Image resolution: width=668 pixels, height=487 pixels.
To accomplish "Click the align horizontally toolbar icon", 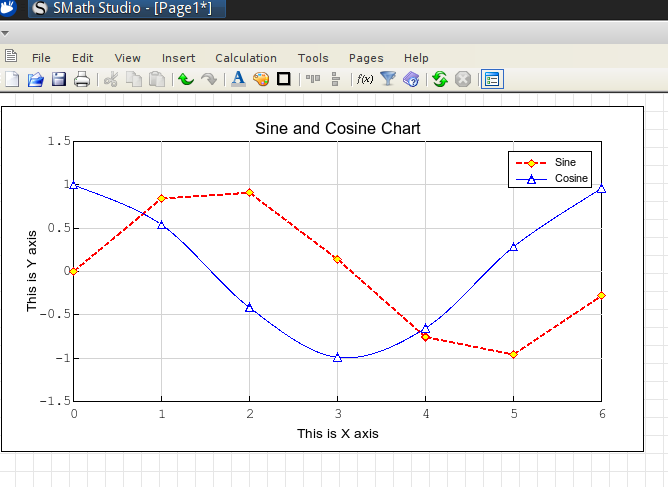I will click(313, 79).
